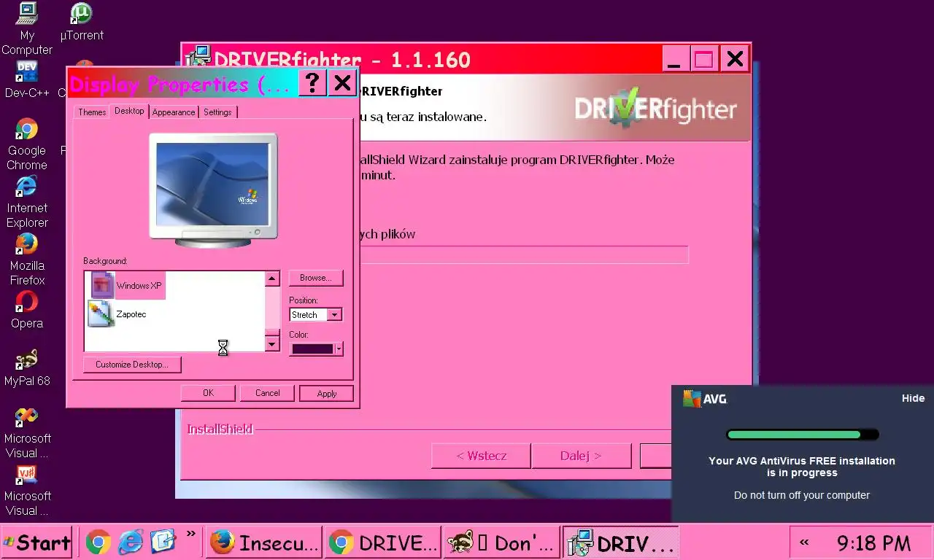Click the DRIVERfighter Wstecz button
The image size is (934, 560).
(481, 456)
